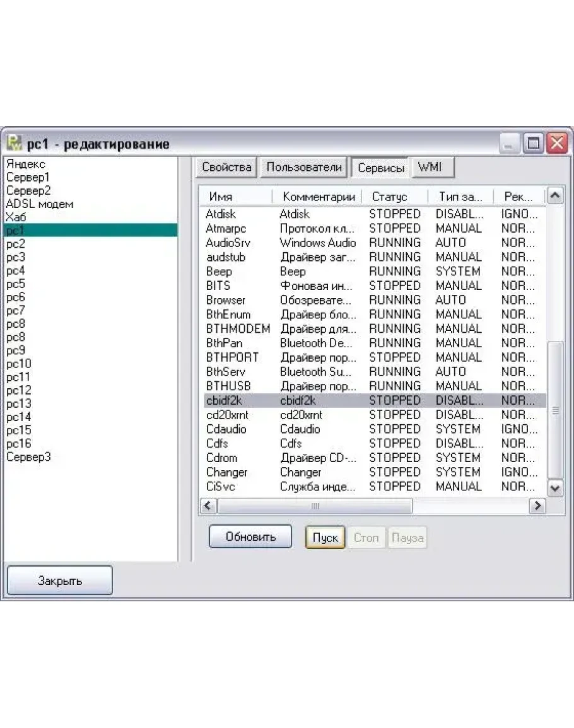The image size is (574, 728).
Task: Maximize the pc1 editing window
Action: coord(534,144)
